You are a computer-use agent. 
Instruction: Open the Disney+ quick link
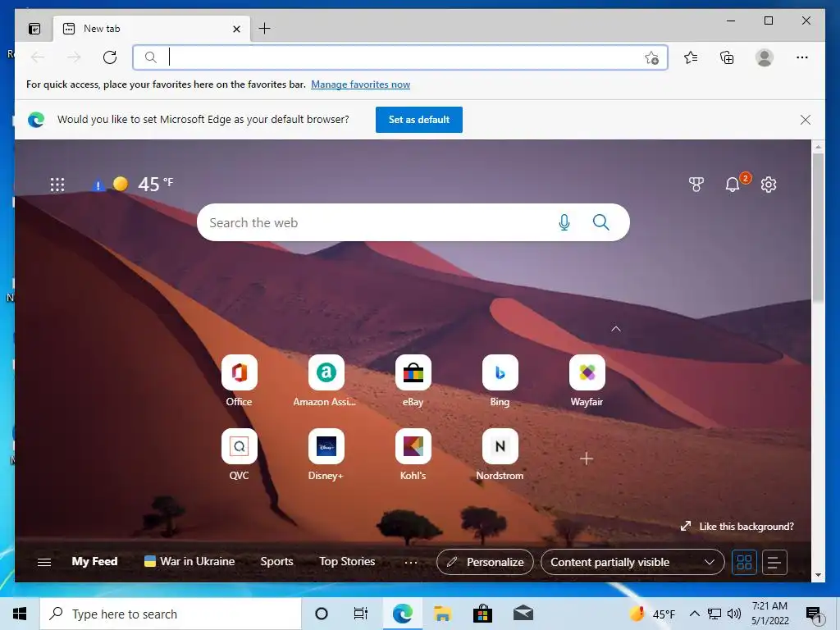pyautogui.click(x=326, y=454)
